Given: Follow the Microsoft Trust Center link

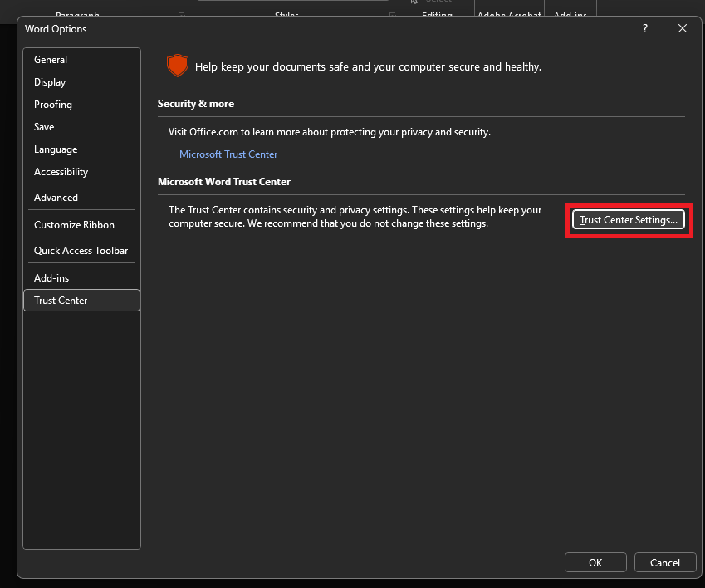Looking at the screenshot, I should 228,154.
